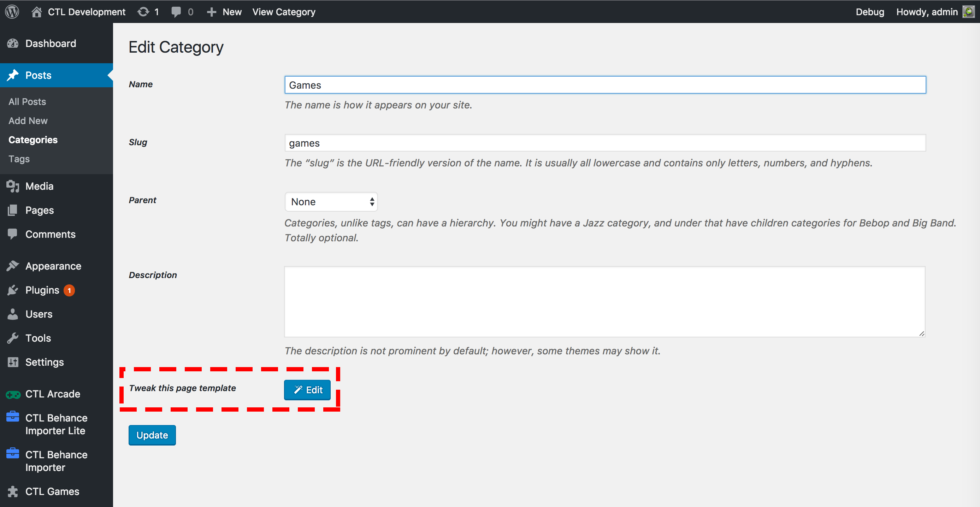Open the Howdy, admin account menu

tap(926, 12)
